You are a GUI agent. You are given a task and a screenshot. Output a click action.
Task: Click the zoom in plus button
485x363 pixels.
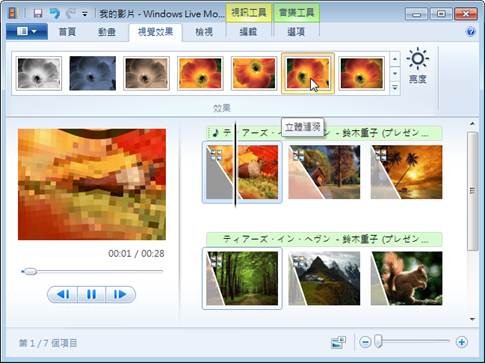(x=462, y=342)
